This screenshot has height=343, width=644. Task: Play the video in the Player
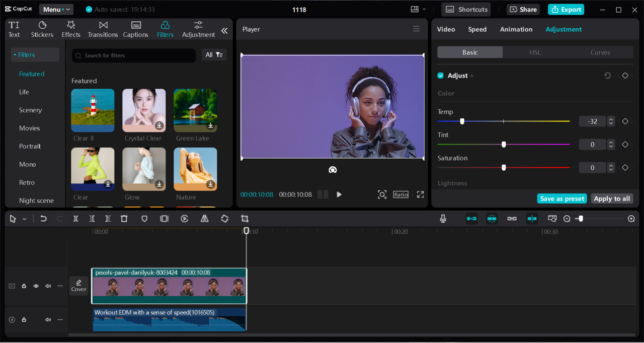tap(339, 194)
